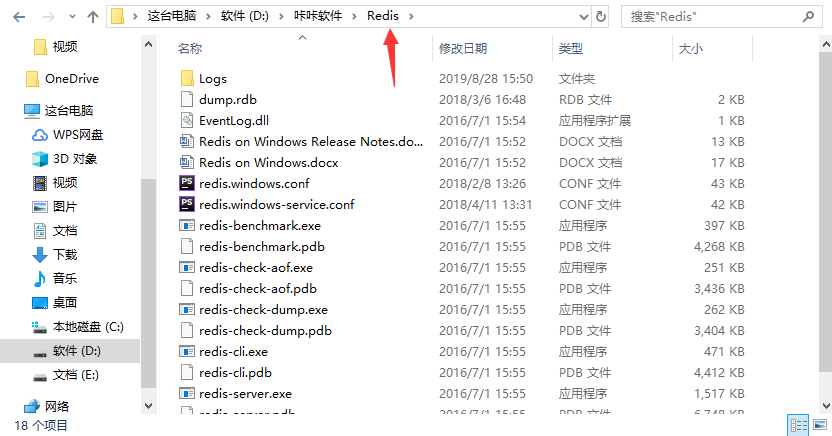Select redis-cli.pdb filename
Viewport: 832px width, 436px height.
coord(236,372)
